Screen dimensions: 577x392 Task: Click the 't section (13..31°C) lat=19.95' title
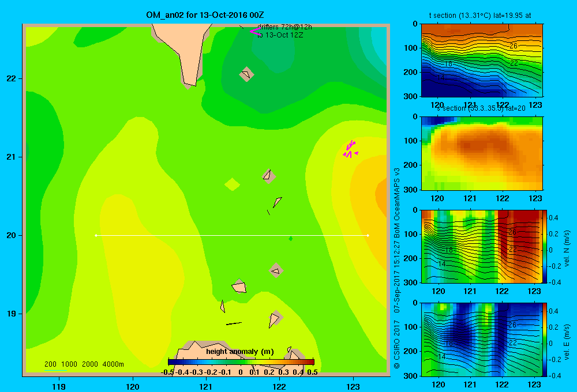480,16
